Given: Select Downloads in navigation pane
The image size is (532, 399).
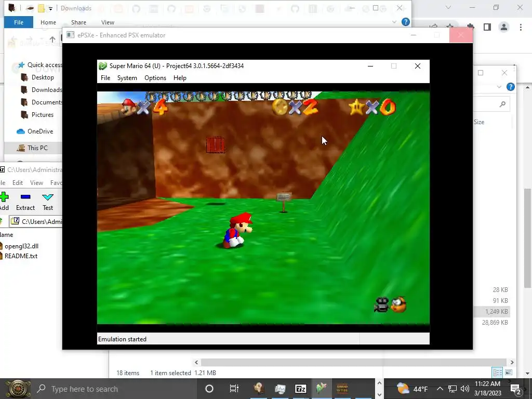Looking at the screenshot, I should (42, 90).
